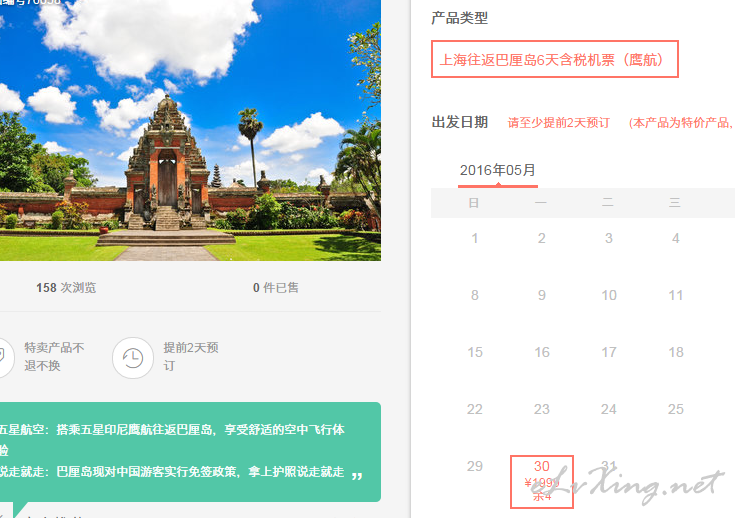
Task: Click the 请至少提前2天预订 notice
Action: [559, 123]
